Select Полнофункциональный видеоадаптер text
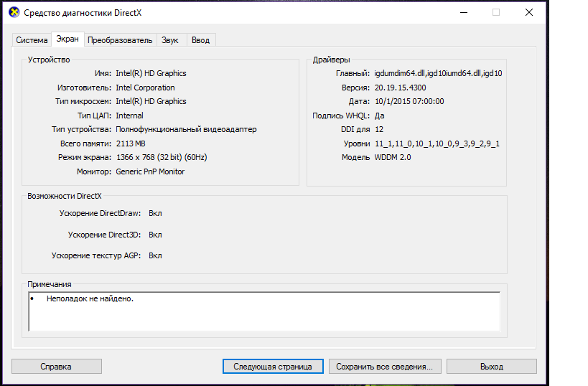Screen dimensions: 588x386 (186, 130)
